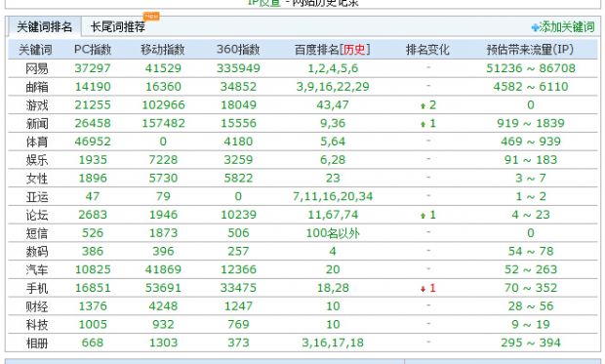Click Baidu ranking 11,67,74
The width and height of the screenshot is (605, 364).
pyautogui.click(x=333, y=215)
